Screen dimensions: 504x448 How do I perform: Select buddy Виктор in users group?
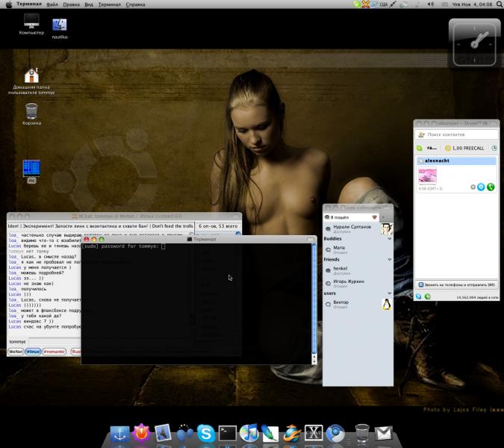[358, 304]
